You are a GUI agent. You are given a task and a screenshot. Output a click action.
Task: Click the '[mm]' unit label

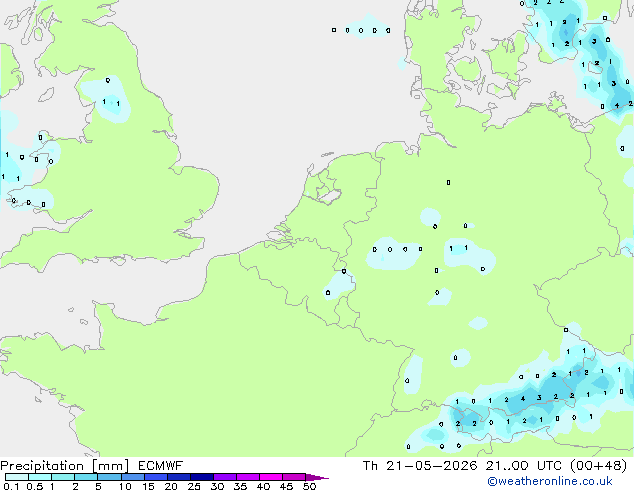pyautogui.click(x=110, y=466)
